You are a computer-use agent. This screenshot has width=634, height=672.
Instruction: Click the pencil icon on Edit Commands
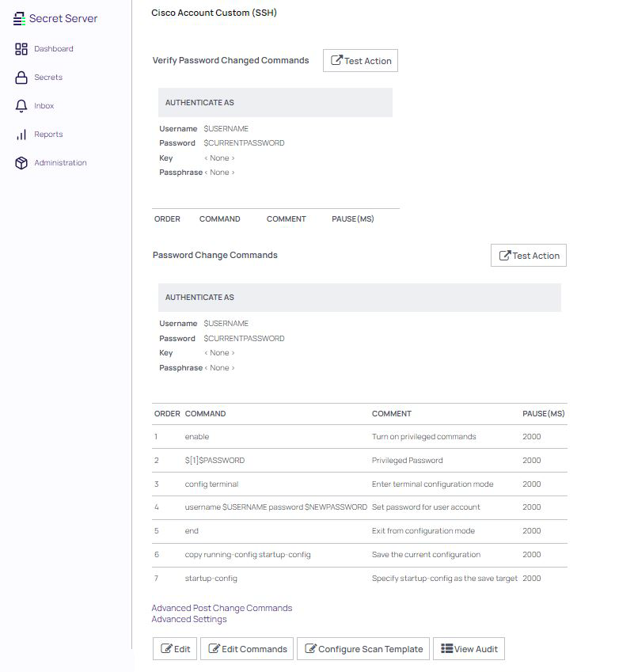(214, 649)
